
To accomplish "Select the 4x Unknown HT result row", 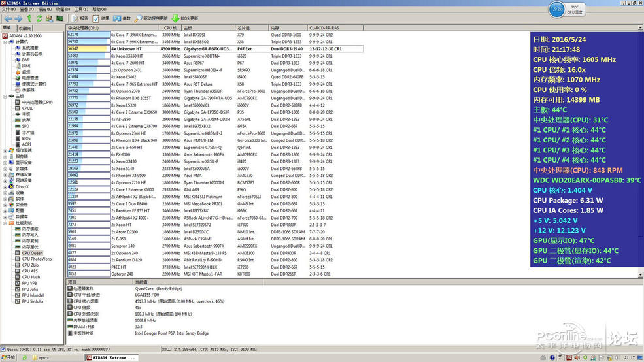I will click(215, 49).
